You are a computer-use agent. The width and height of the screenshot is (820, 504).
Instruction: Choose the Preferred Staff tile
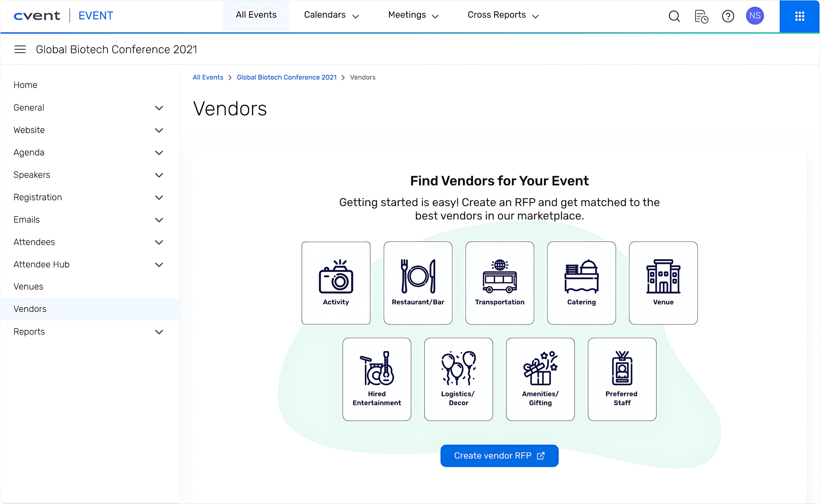click(x=622, y=379)
